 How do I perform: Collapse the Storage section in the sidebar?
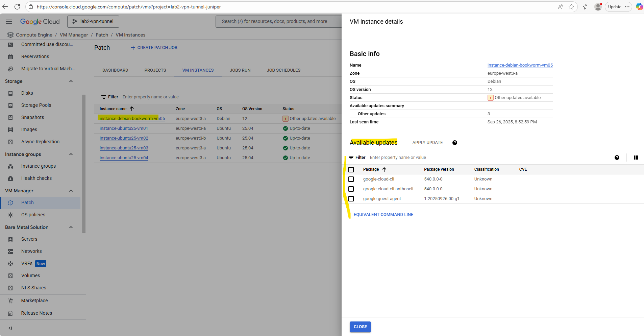(x=71, y=81)
